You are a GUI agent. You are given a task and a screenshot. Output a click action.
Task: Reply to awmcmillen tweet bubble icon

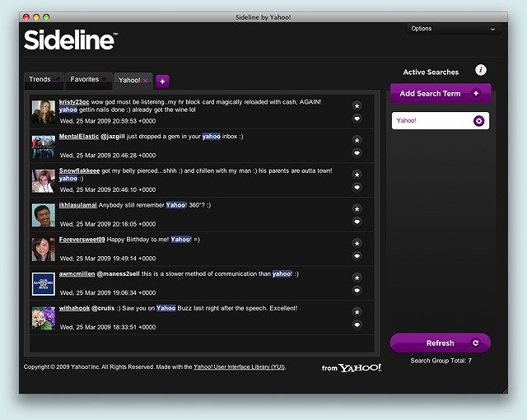[357, 291]
